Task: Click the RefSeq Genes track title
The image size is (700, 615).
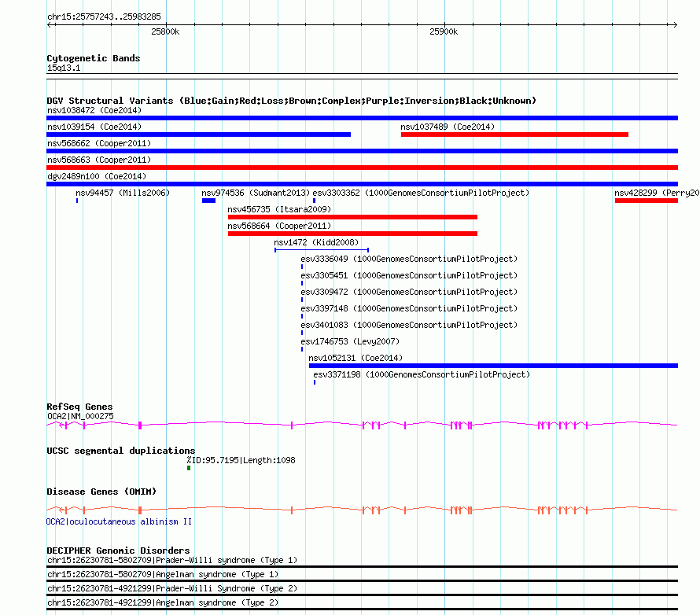Action: pyautogui.click(x=79, y=407)
